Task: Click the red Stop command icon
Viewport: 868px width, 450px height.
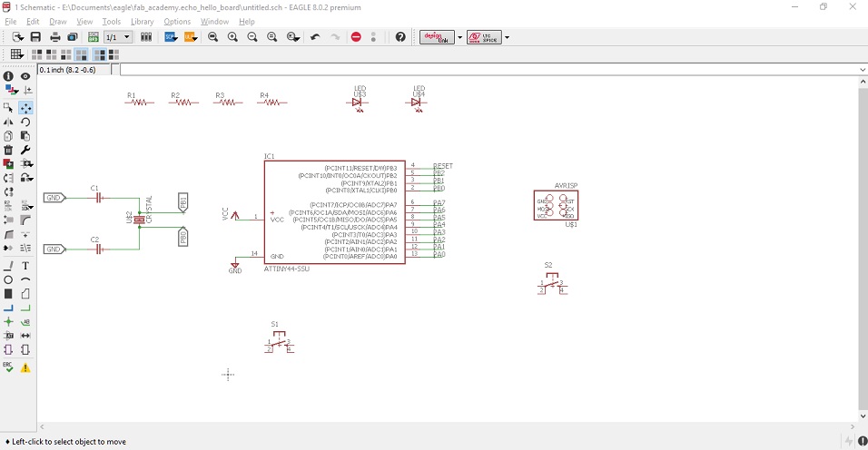Action: (x=356, y=37)
